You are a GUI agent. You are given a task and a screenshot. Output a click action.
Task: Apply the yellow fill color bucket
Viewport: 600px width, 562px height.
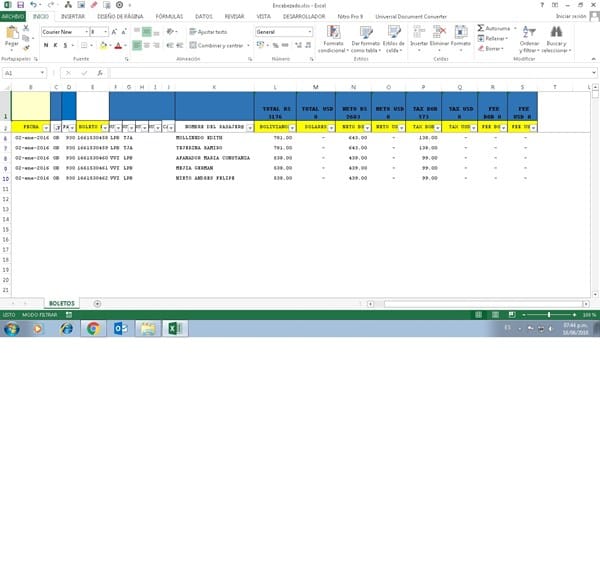coord(103,46)
